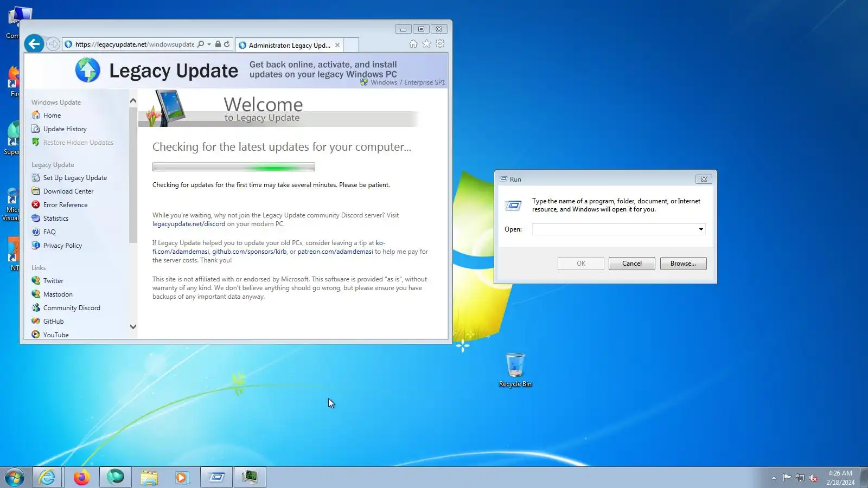Click OK in the Run dialog

[x=581, y=264]
